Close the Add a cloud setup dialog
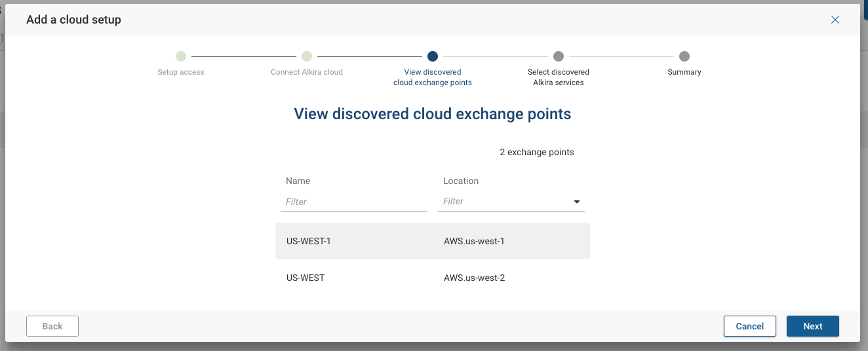868x351 pixels. tap(835, 20)
